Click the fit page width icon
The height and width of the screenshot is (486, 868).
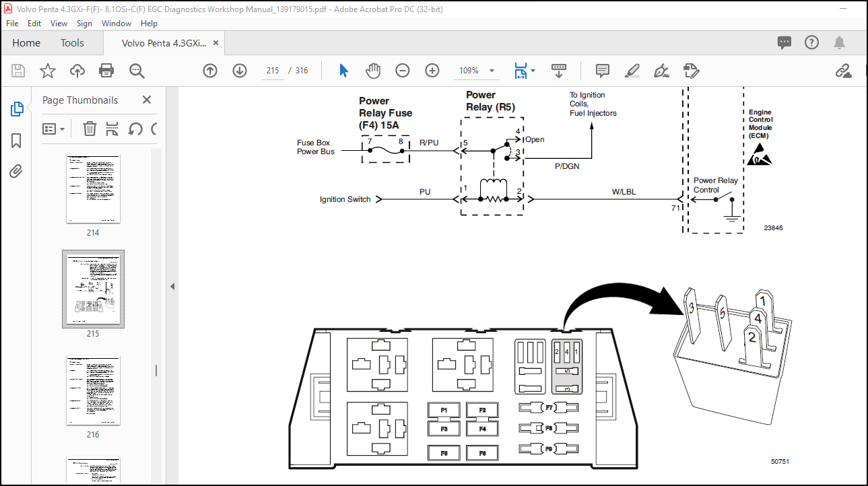click(521, 71)
